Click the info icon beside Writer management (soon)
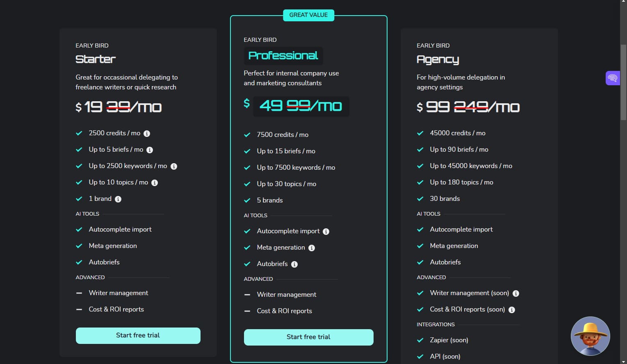The width and height of the screenshot is (627, 364). (x=516, y=293)
